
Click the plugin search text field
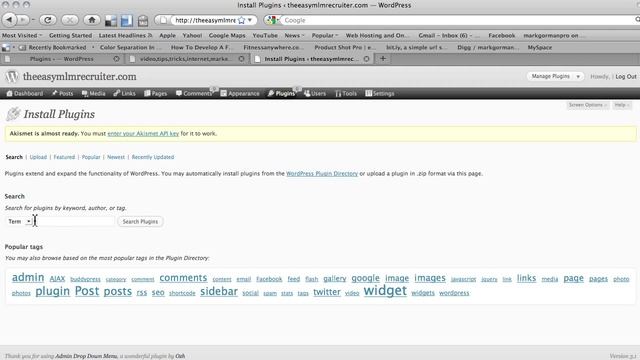(x=74, y=221)
